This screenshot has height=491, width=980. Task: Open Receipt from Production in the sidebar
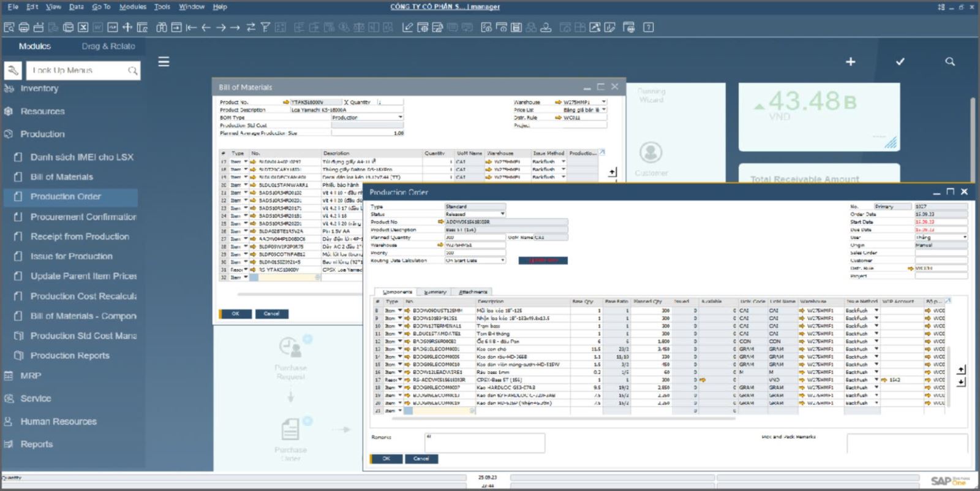[80, 236]
